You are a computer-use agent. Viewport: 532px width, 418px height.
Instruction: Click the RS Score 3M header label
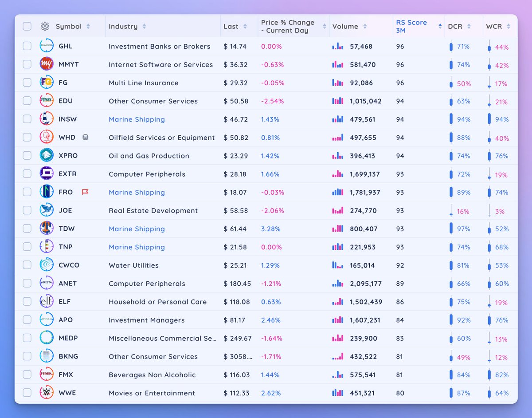coord(411,27)
